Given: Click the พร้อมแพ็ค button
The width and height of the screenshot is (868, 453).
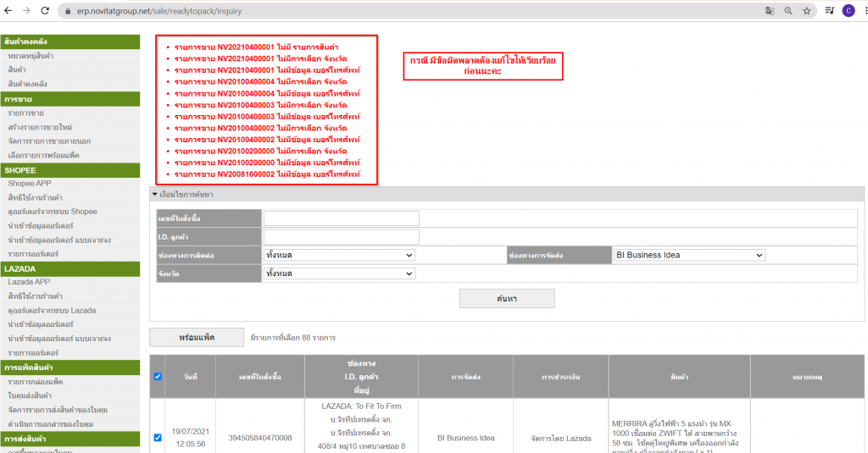Looking at the screenshot, I should pyautogui.click(x=197, y=337).
